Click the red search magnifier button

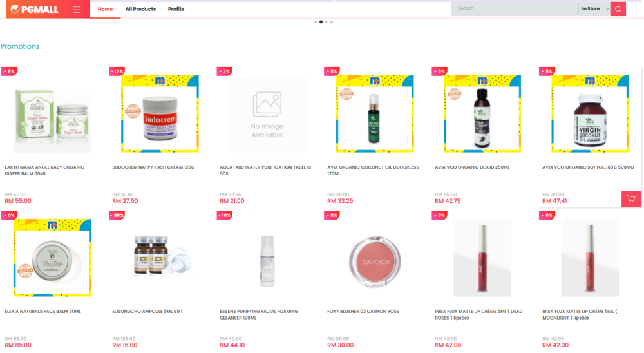pyautogui.click(x=618, y=8)
